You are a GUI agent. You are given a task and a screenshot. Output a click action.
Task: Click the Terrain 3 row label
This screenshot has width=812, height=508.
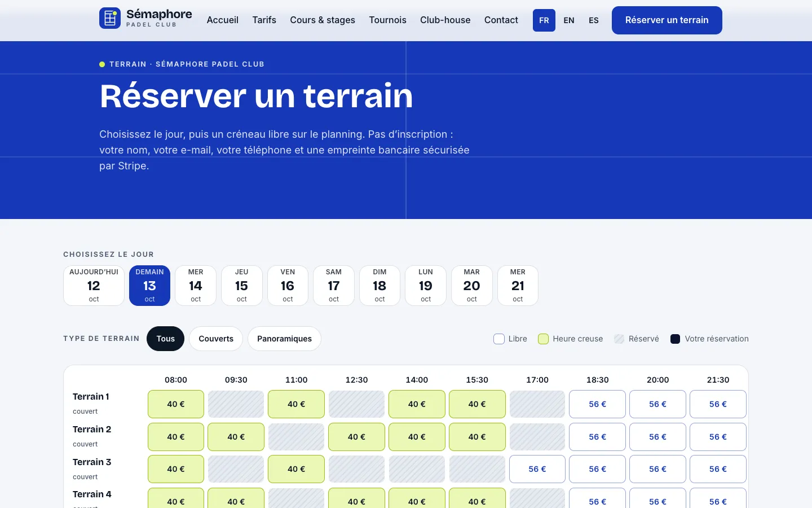pyautogui.click(x=92, y=462)
